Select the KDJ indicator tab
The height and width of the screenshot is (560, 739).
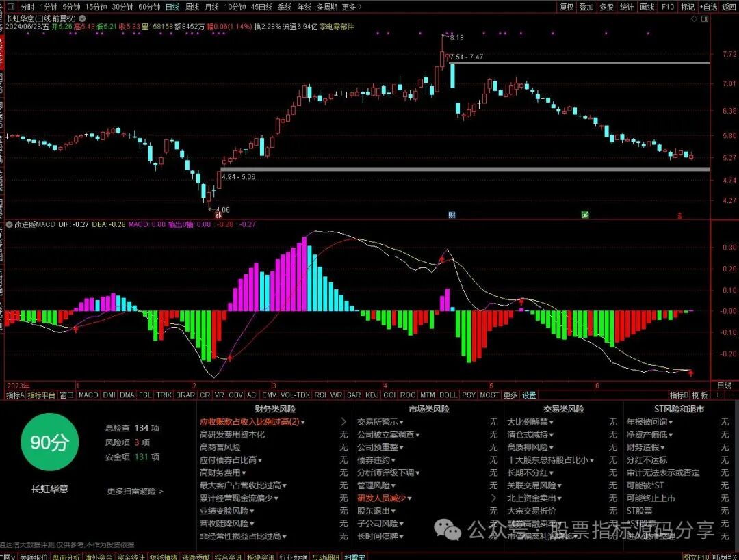[372, 395]
